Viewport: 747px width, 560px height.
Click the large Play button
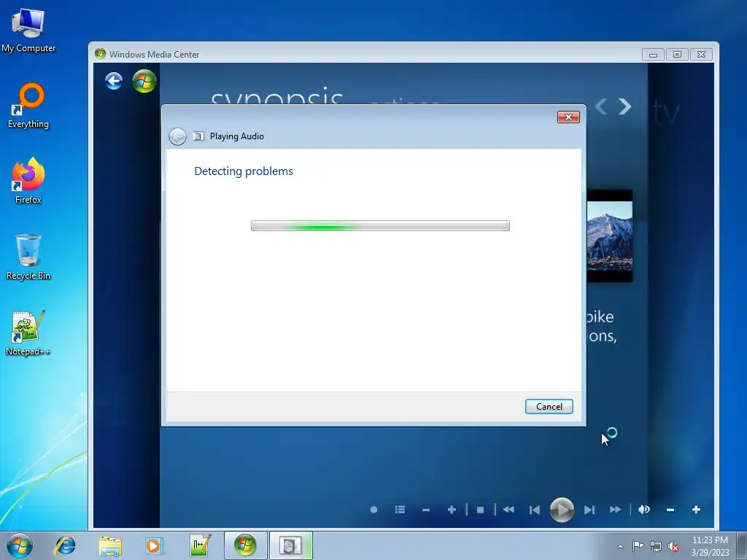(562, 510)
